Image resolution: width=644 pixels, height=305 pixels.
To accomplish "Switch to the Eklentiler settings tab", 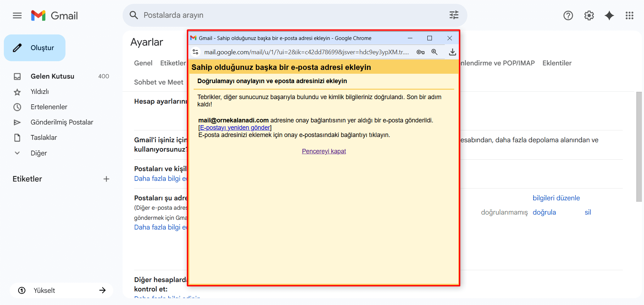I will (x=557, y=63).
